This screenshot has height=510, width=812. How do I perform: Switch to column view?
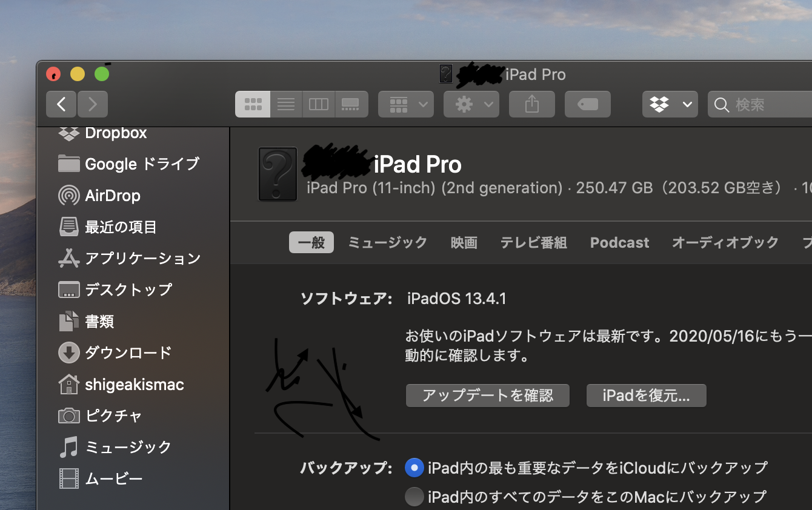pos(318,104)
